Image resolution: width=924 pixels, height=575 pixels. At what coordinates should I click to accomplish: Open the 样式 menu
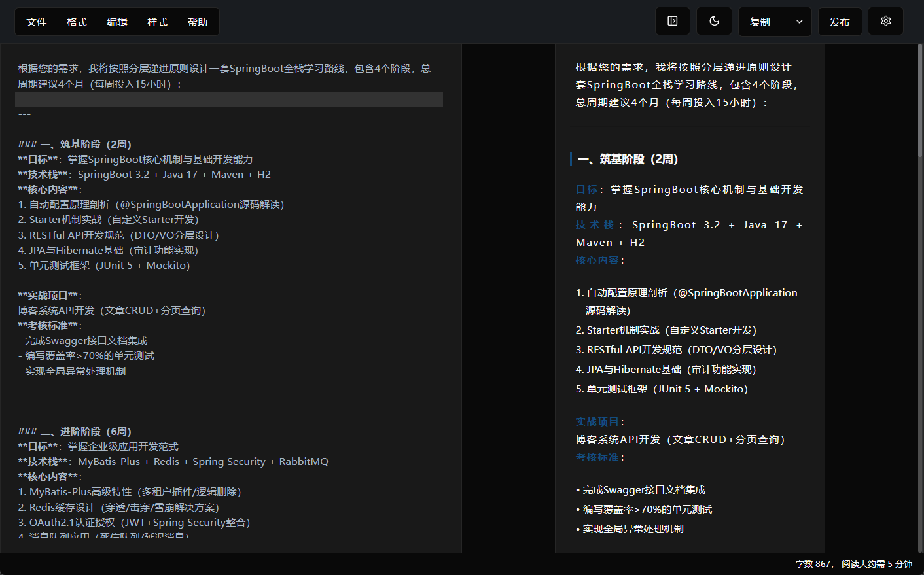(157, 22)
